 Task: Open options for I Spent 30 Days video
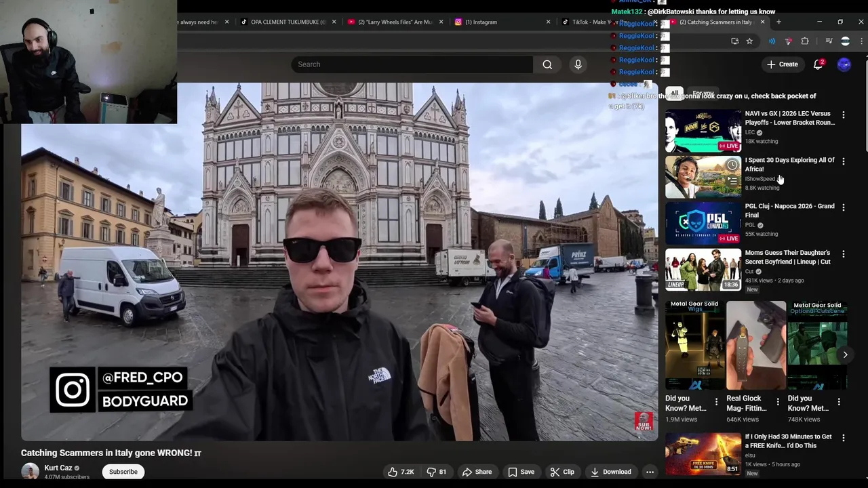(x=844, y=161)
